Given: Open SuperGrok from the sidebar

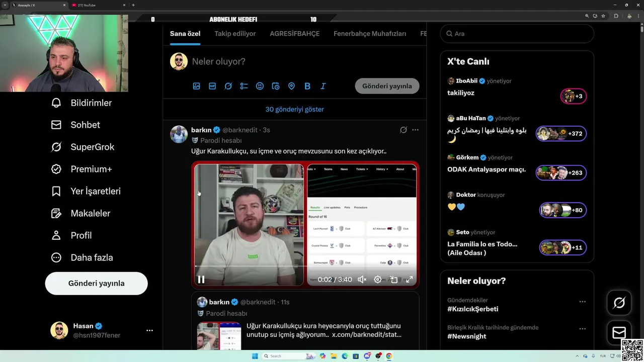Looking at the screenshot, I should (x=83, y=147).
